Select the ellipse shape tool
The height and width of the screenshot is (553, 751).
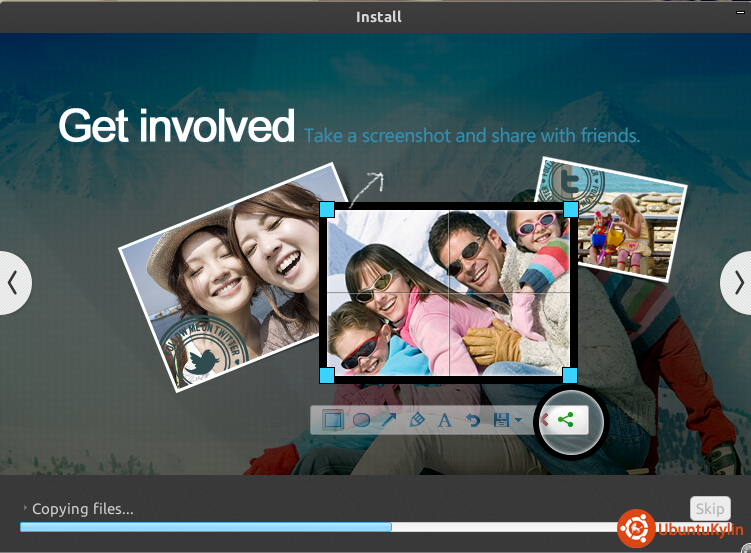[361, 420]
